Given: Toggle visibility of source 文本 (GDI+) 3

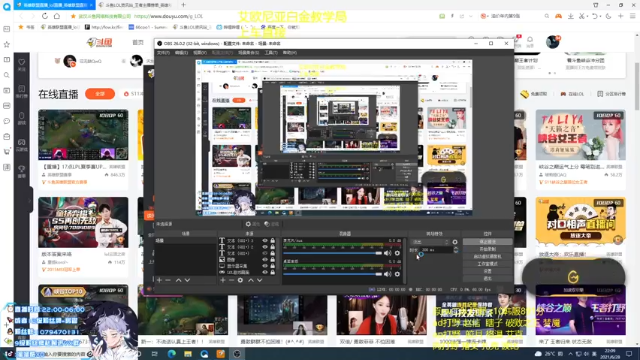Looking at the screenshot, I should tap(265, 241).
